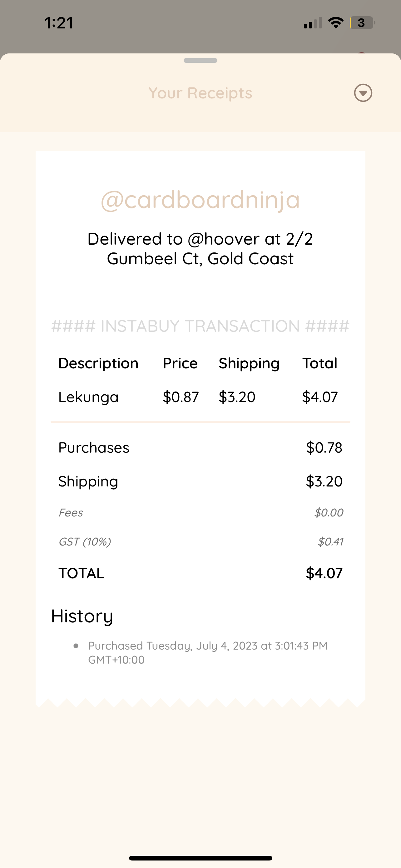This screenshot has height=868, width=401.
Task: Tap the bold TOTAL $4.07 amount
Action: pos(324,573)
